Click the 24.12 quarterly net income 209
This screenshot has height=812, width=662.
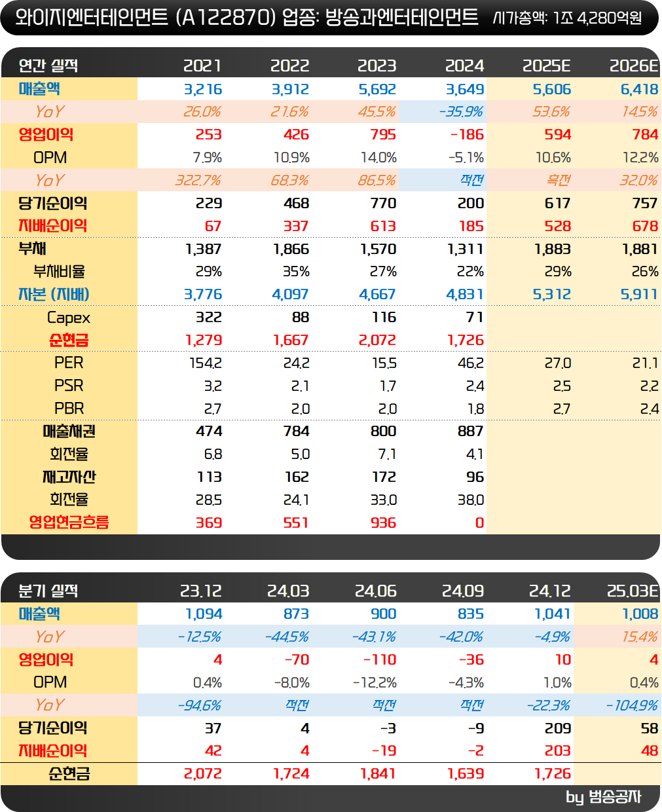pyautogui.click(x=558, y=728)
